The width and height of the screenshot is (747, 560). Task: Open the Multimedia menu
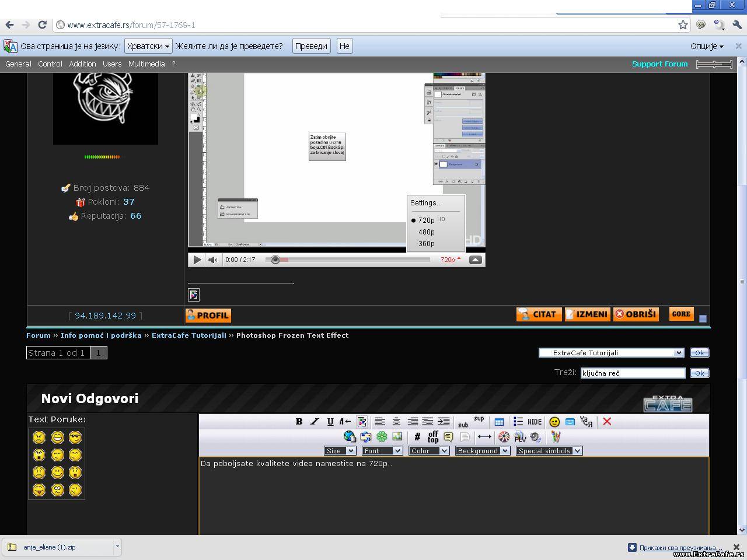(146, 64)
